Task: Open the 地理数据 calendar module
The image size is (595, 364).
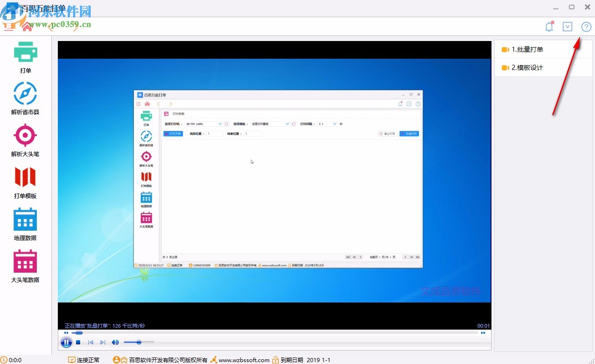Action: (25, 224)
